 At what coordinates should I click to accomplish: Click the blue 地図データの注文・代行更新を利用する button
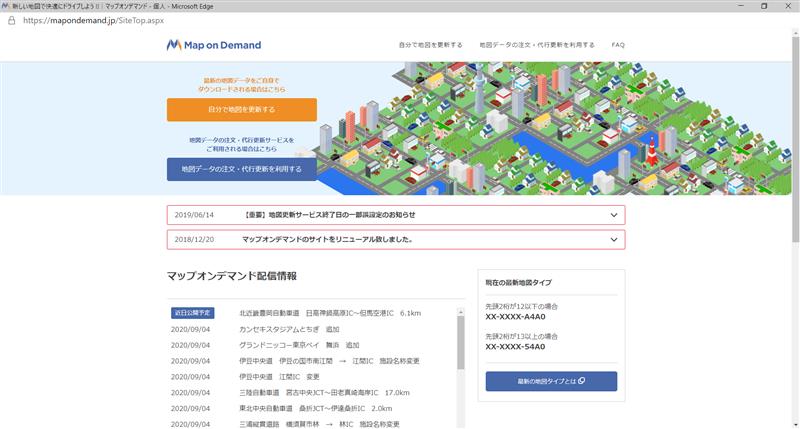pos(242,169)
